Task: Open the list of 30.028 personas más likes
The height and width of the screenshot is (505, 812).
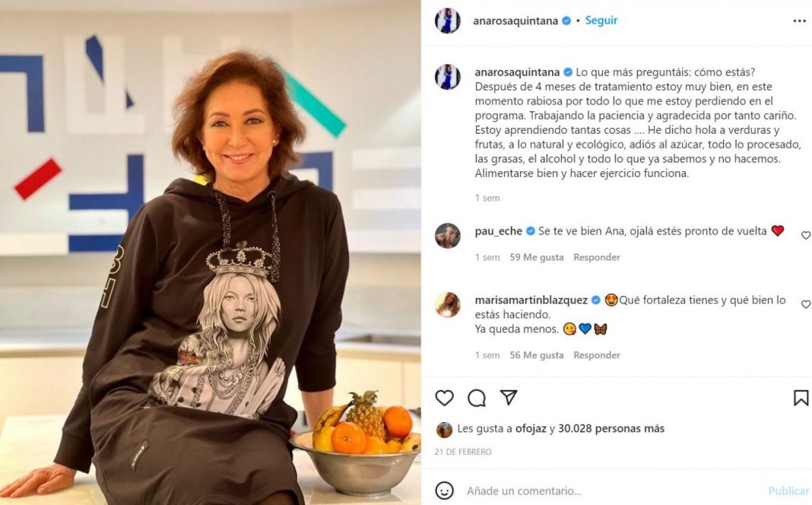Action: click(611, 429)
